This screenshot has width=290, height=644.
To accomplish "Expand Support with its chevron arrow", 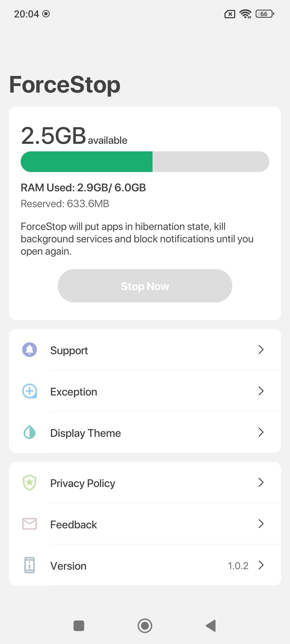I will [261, 350].
